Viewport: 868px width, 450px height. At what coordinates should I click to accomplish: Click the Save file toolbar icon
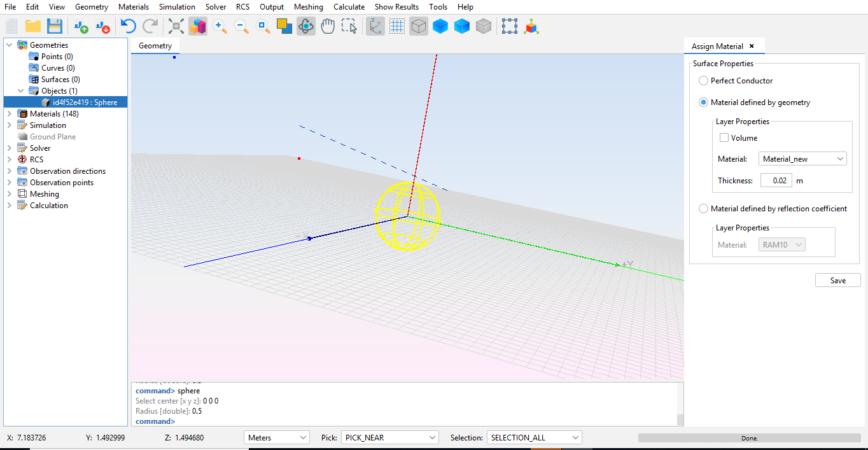[x=55, y=26]
